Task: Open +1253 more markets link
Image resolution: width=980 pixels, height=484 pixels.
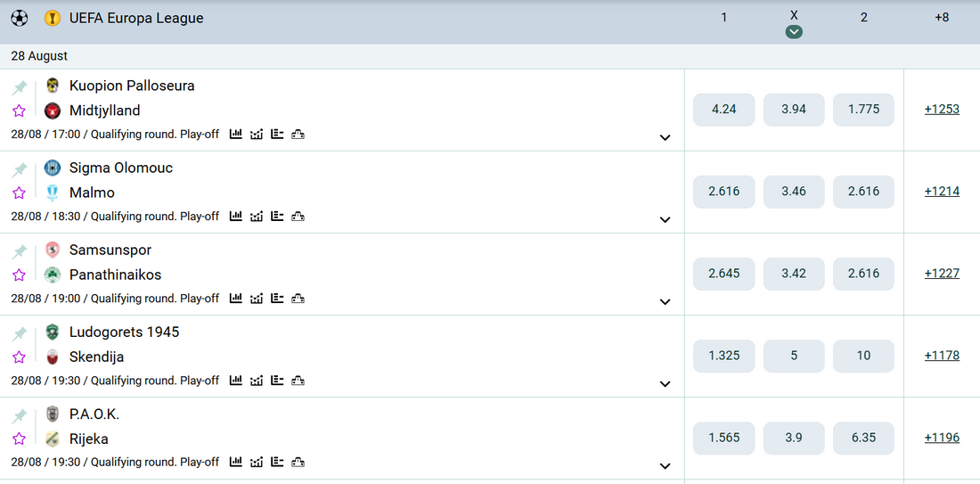Action: (942, 109)
